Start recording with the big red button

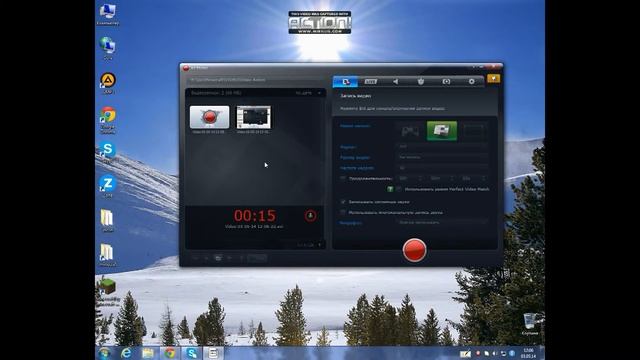pyautogui.click(x=414, y=250)
